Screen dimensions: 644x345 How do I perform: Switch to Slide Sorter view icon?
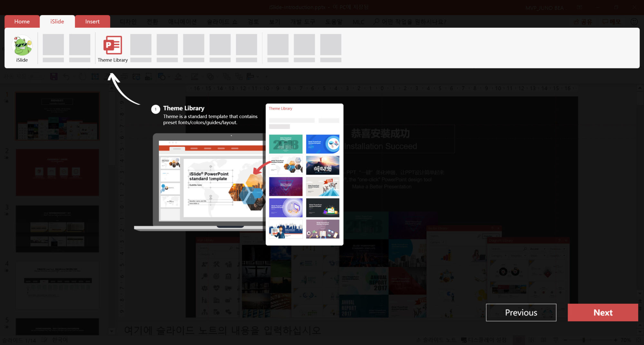[x=531, y=340]
